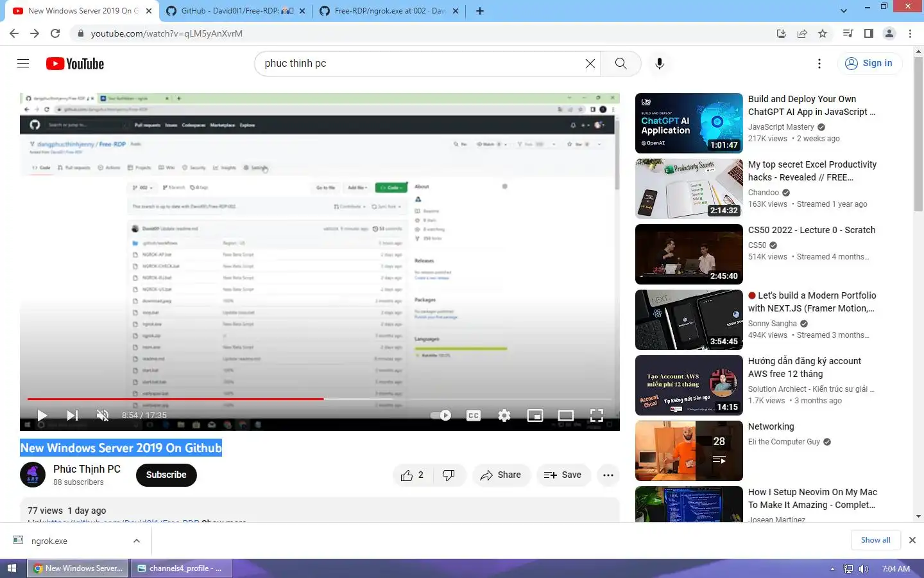Image resolution: width=924 pixels, height=578 pixels.
Task: Open YouTube settings three-dot menu
Action: (819, 63)
